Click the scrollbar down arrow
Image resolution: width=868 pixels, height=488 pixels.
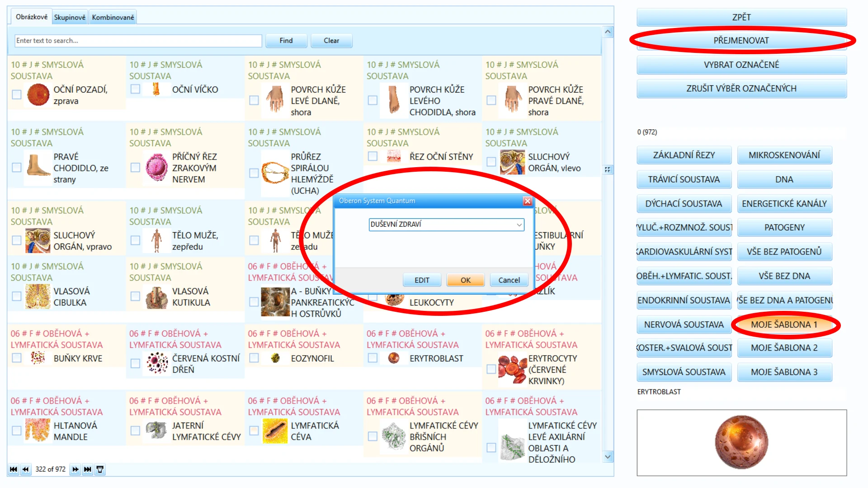tap(608, 457)
